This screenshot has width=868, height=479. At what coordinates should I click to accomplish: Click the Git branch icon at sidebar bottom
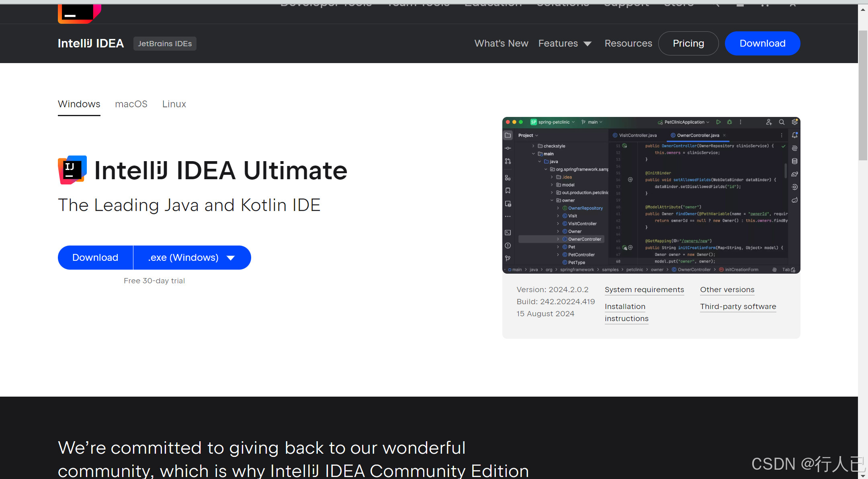pyautogui.click(x=508, y=258)
